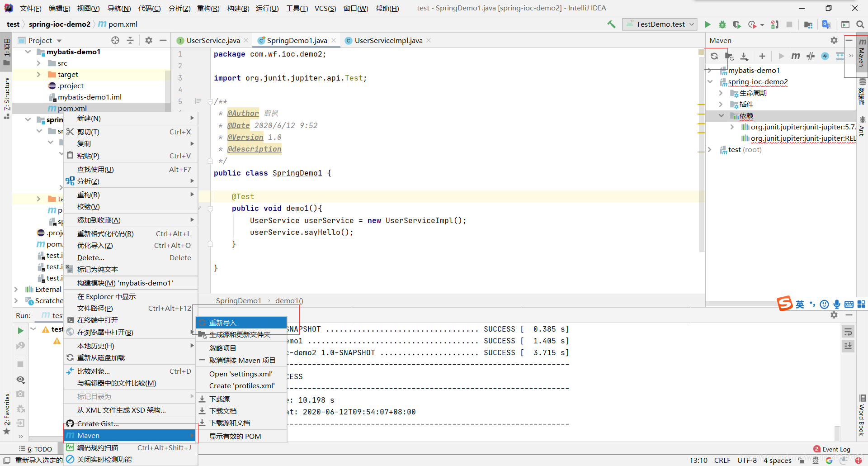This screenshot has width=868, height=466.
Task: Expand test (root) in Maven panel
Action: (x=710, y=149)
